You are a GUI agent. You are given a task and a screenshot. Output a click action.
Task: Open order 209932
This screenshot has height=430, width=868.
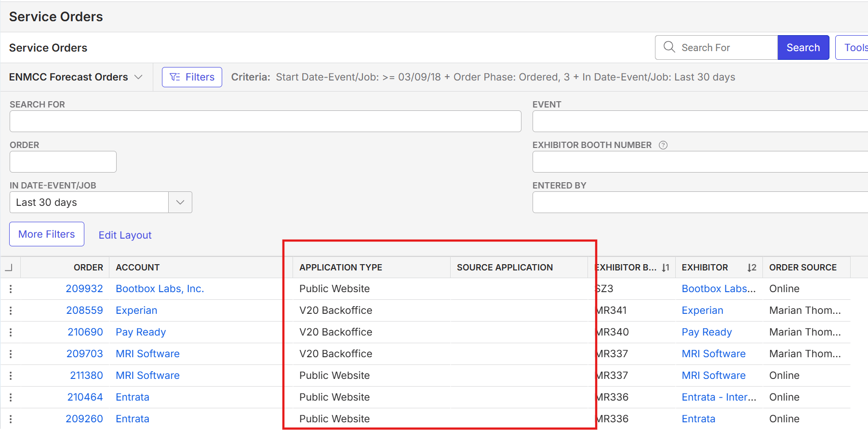click(x=84, y=289)
